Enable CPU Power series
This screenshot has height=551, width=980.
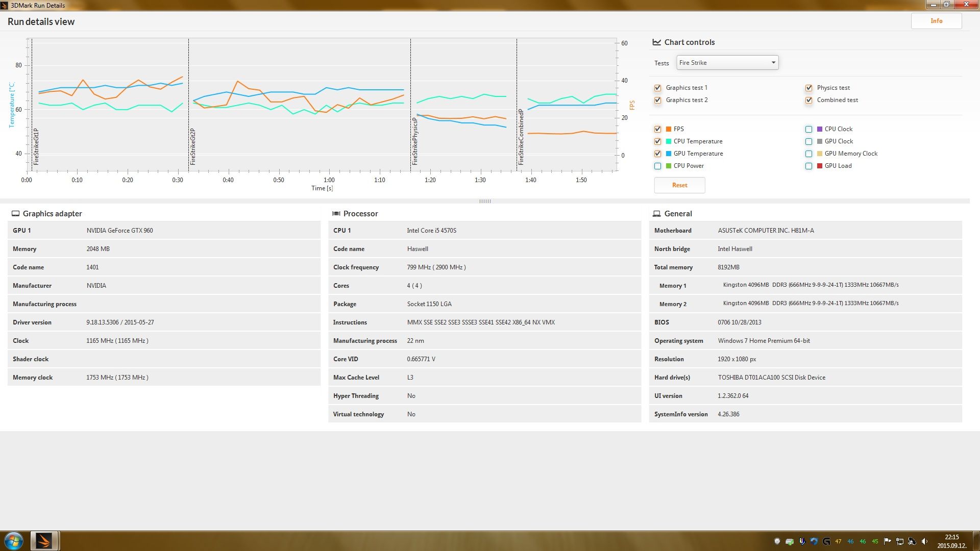[x=657, y=166]
